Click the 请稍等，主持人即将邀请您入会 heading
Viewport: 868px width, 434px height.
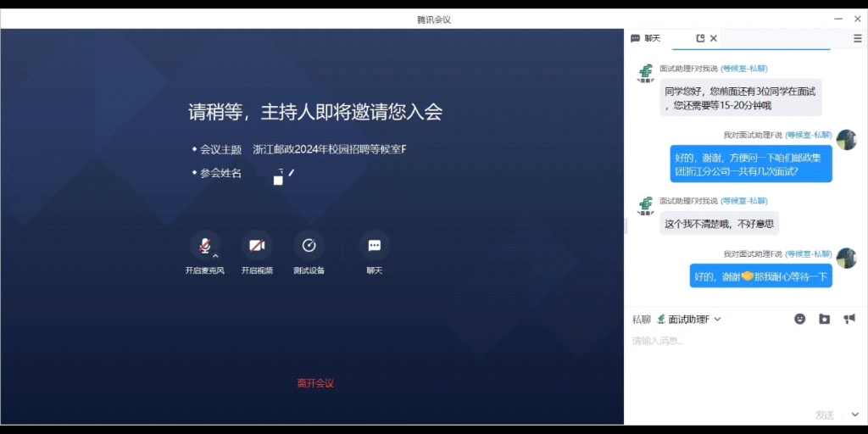tap(315, 112)
